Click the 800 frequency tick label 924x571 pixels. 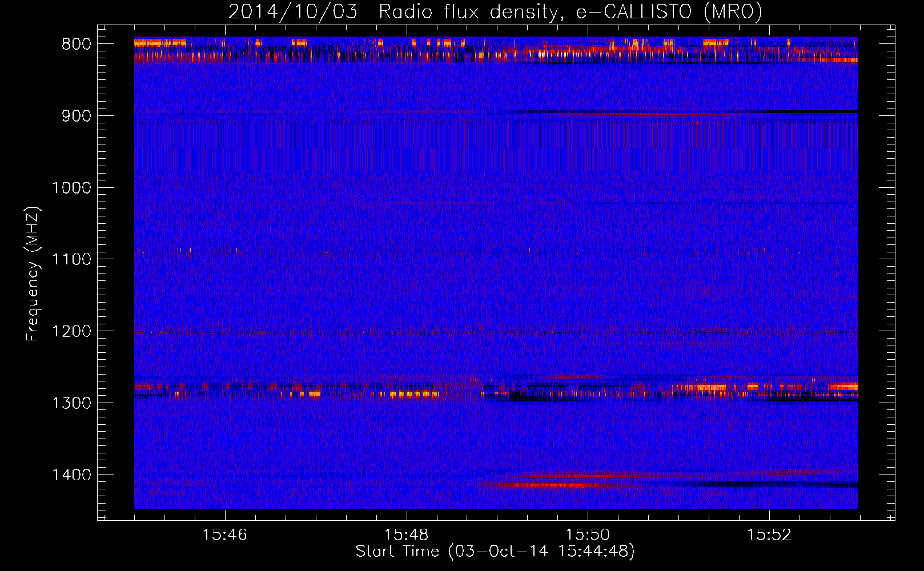(77, 45)
